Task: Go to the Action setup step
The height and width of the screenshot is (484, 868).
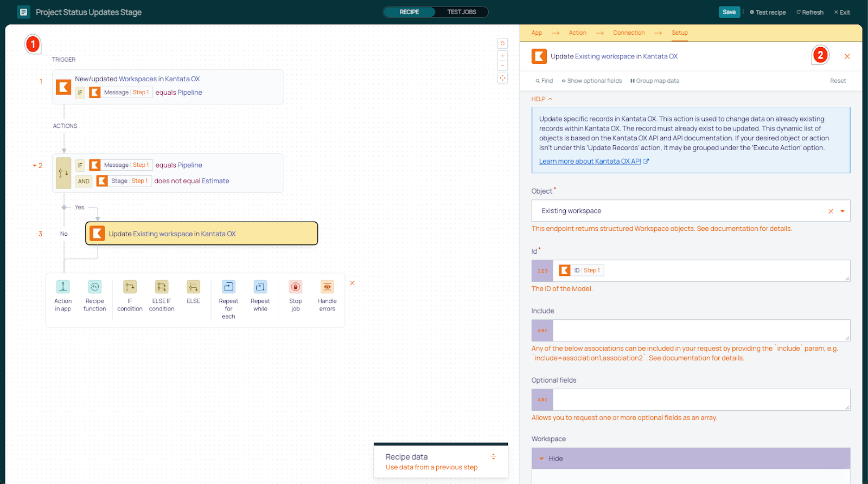Action: (x=577, y=33)
